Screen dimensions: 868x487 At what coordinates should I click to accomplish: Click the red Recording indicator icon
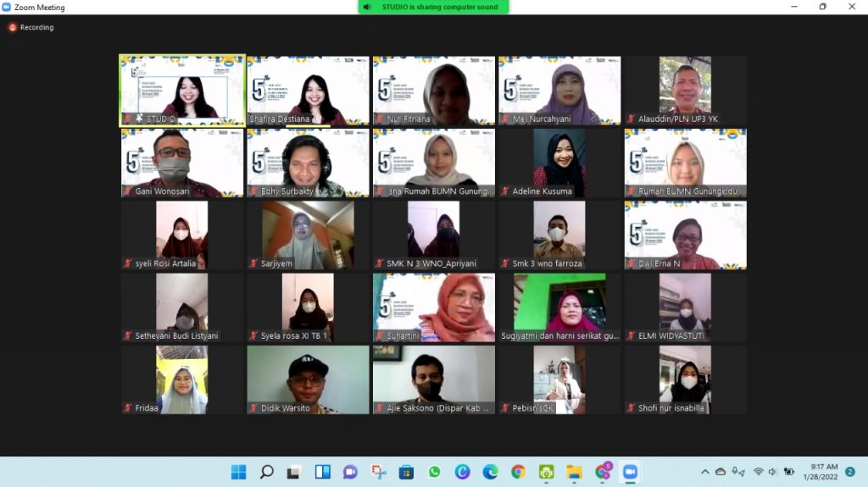[x=12, y=27]
